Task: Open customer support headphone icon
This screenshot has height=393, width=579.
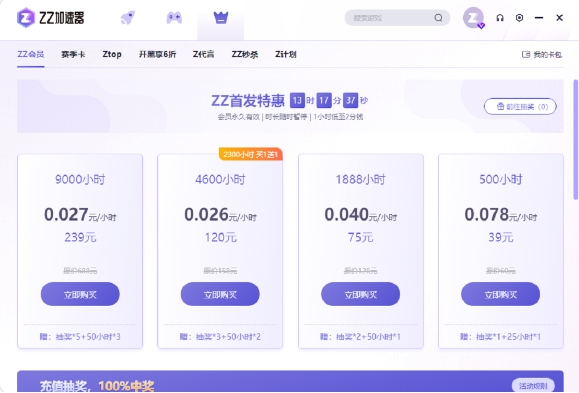Action: 500,18
